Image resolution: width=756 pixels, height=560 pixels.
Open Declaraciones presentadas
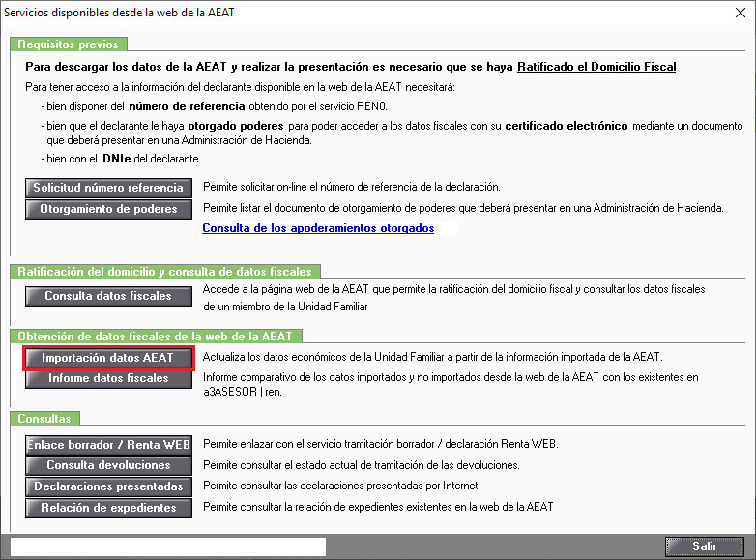pyautogui.click(x=108, y=486)
